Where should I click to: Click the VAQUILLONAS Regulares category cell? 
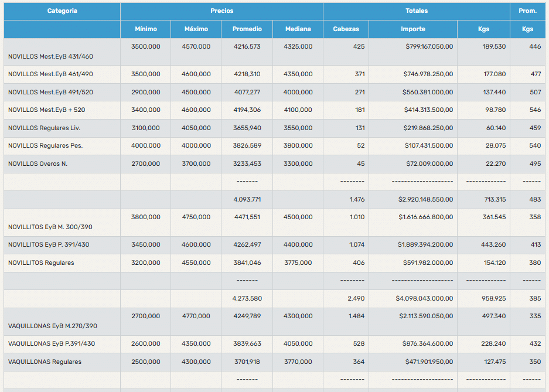pos(45,362)
